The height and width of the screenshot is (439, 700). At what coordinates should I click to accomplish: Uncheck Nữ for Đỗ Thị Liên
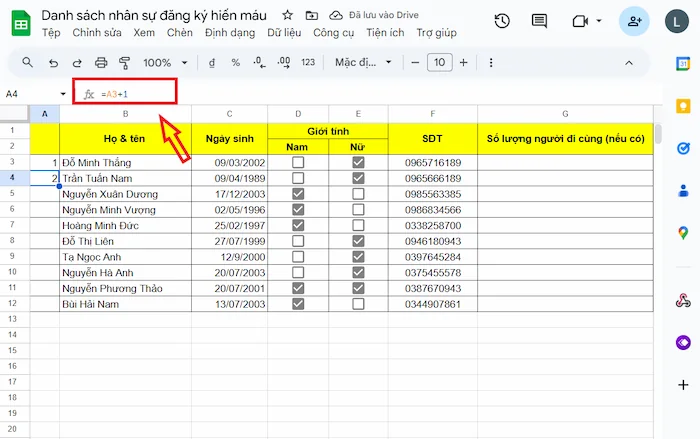(x=358, y=241)
